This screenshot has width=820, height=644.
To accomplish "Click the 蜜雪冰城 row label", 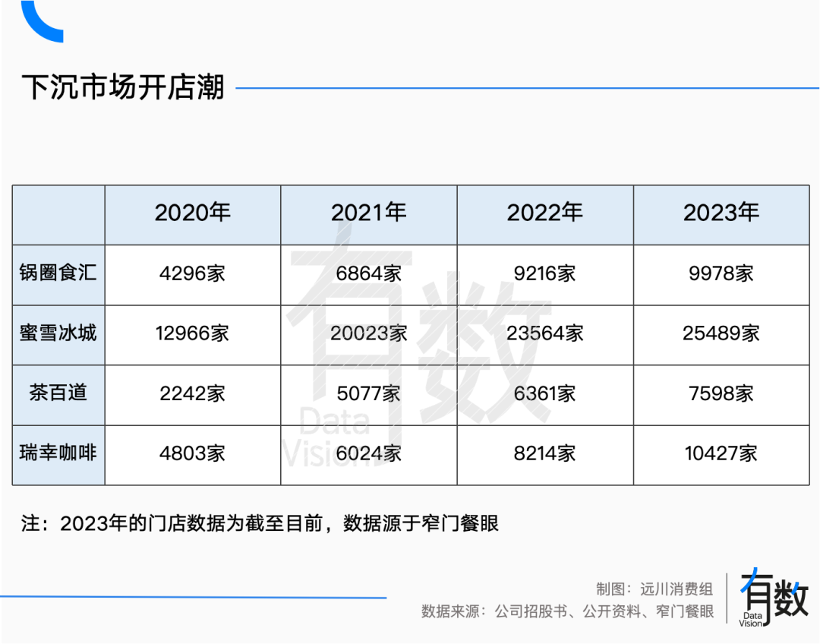I will coord(58,335).
